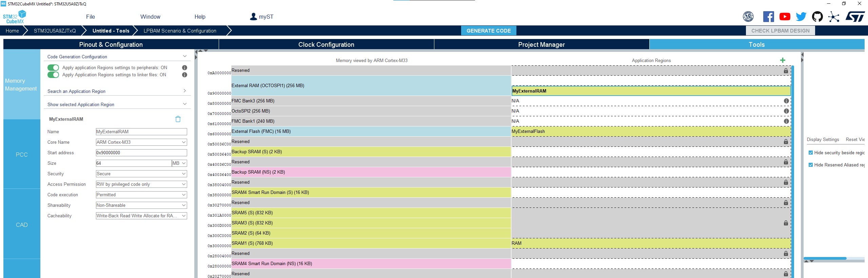Screen dimensions: 868x278
Task: Uncheck Hide Reserved Aliased regions checkbox
Action: [x=811, y=165]
